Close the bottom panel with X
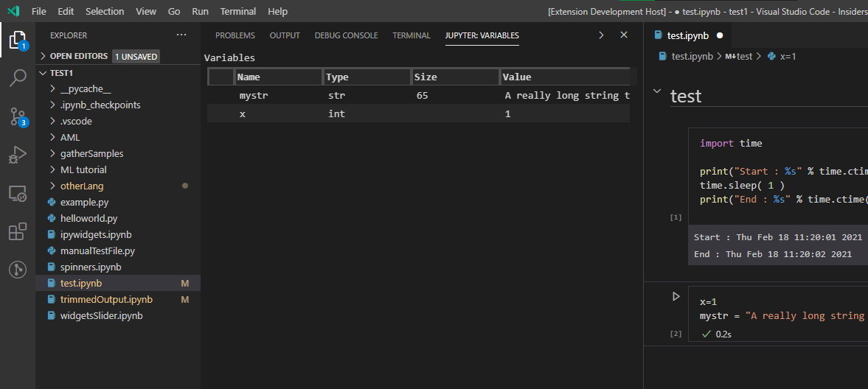Image resolution: width=868 pixels, height=389 pixels. click(x=624, y=35)
